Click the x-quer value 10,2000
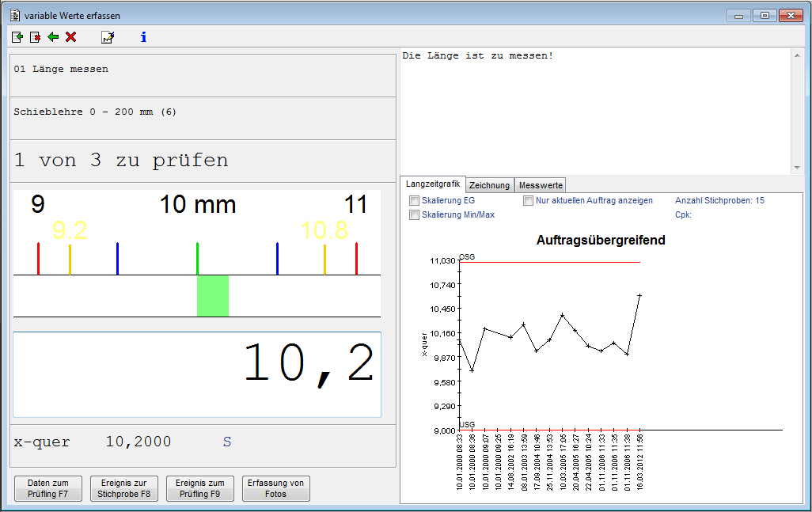812x512 pixels. coord(138,442)
